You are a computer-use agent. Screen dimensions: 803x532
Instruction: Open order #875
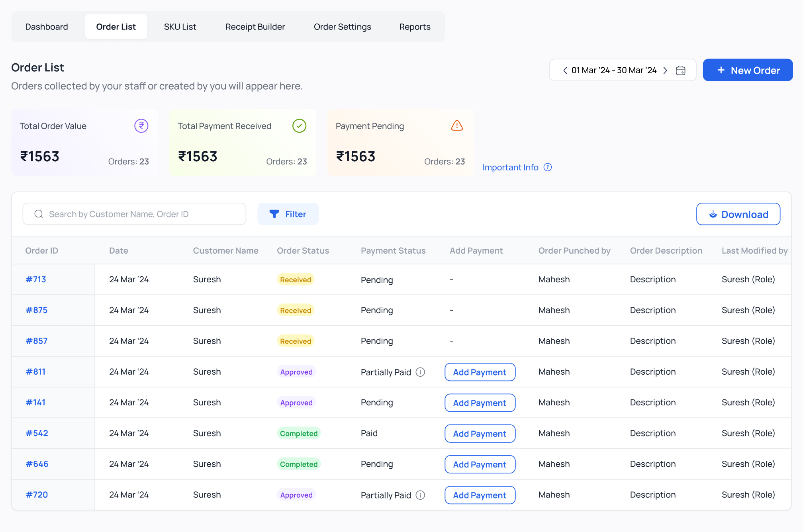pos(36,310)
